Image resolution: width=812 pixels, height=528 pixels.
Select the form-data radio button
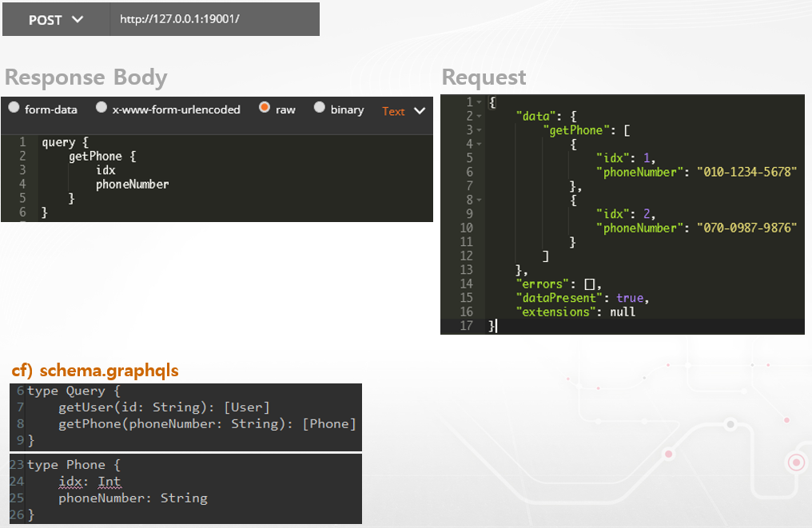14,108
